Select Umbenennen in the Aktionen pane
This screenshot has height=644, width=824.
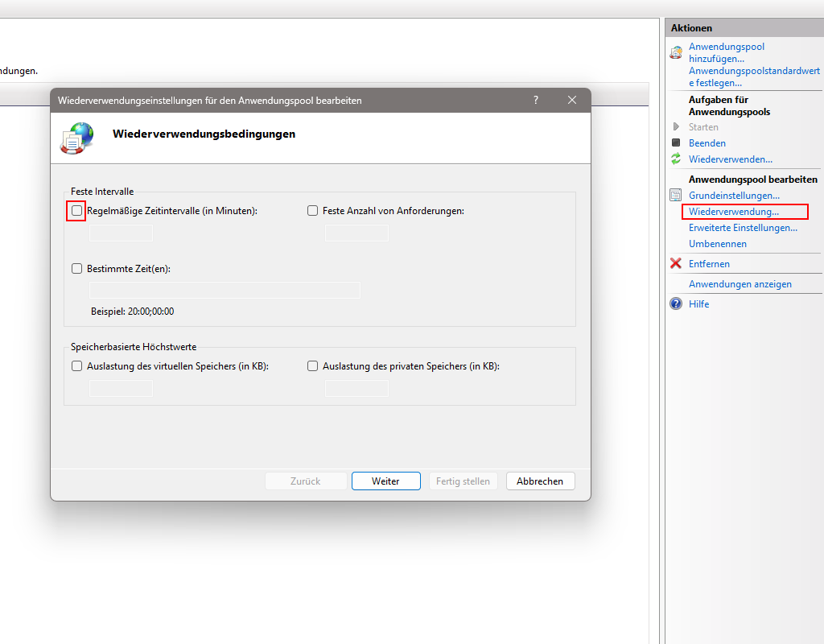(x=717, y=244)
